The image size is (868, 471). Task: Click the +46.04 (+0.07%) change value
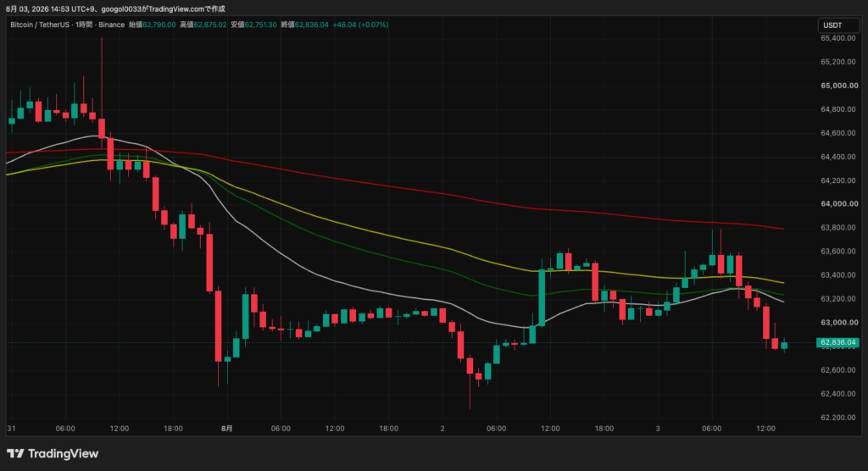click(x=360, y=25)
